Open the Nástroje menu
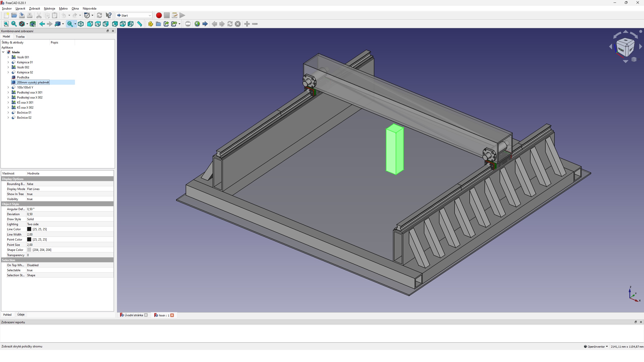Image resolution: width=644 pixels, height=362 pixels. coord(49,9)
